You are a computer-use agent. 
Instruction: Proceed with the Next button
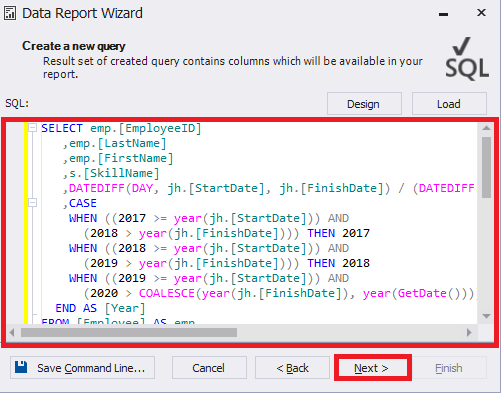click(x=373, y=368)
